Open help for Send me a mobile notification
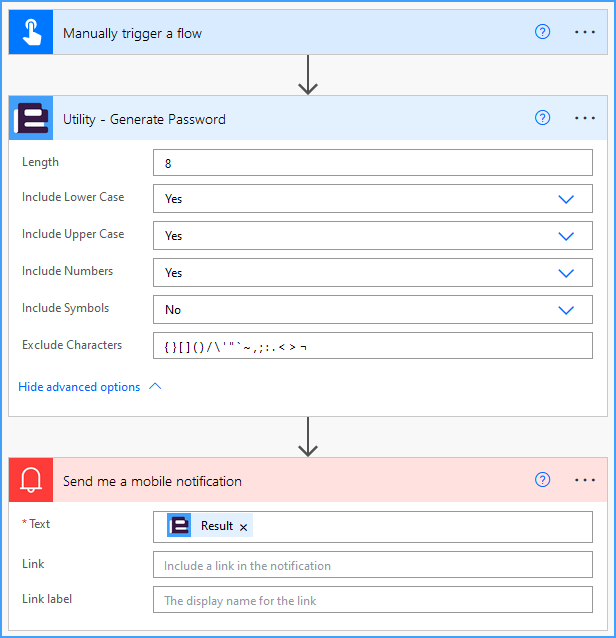 (542, 480)
